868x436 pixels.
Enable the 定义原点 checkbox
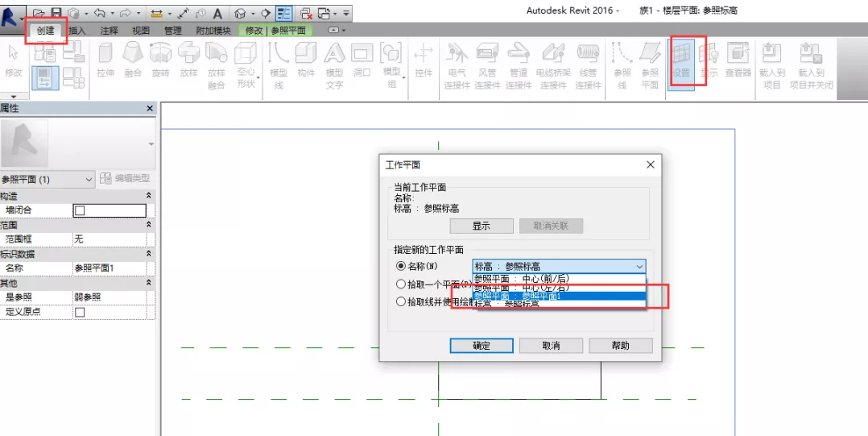pos(79,312)
